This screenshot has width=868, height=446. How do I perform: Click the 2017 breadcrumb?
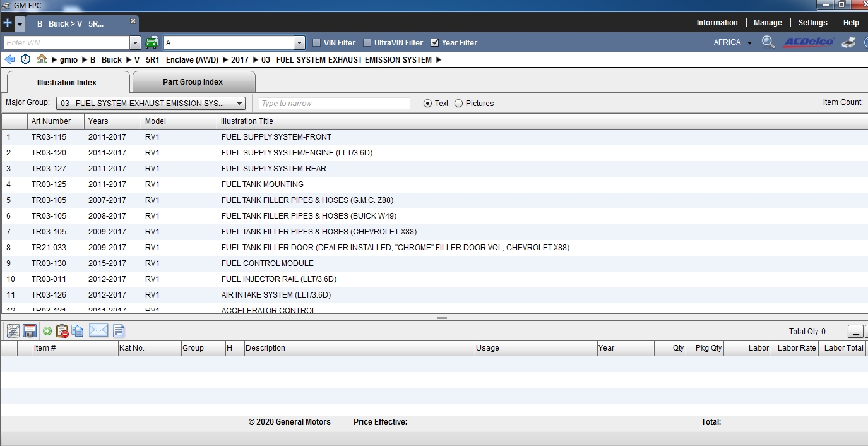(240, 60)
